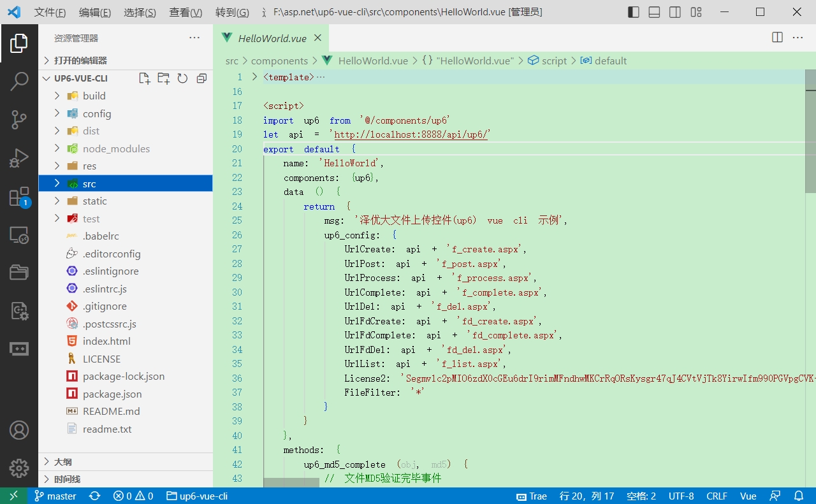Toggle the primary sidebar layout button

click(633, 12)
